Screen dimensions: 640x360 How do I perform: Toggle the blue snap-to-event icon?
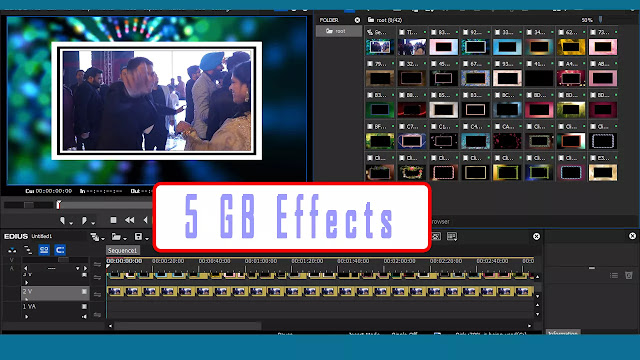[x=60, y=250]
